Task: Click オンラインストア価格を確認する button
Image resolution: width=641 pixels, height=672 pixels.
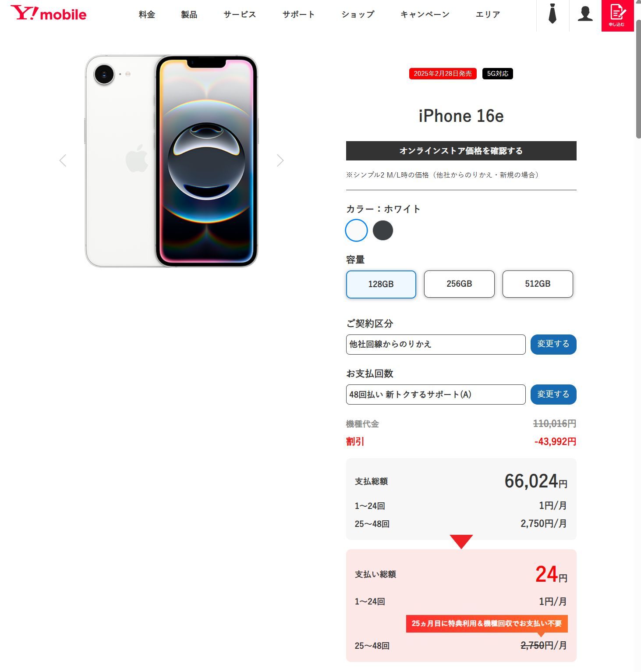Action: coord(461,151)
